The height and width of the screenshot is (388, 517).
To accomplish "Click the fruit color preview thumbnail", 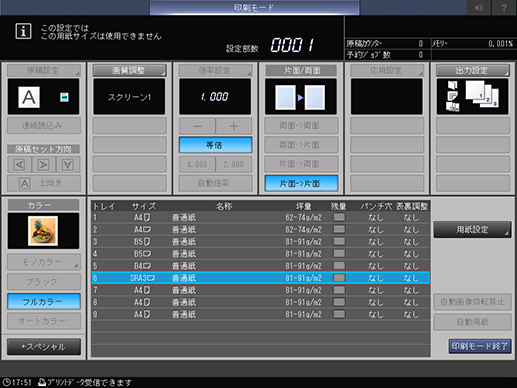I will (43, 231).
